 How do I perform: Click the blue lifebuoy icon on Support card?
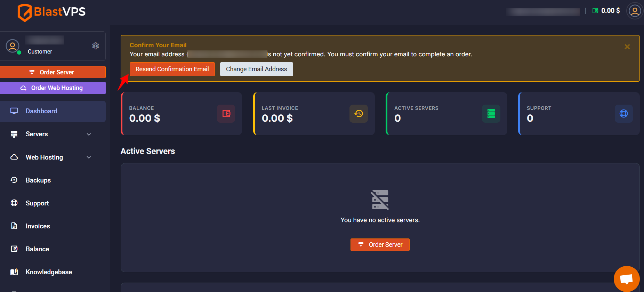[x=623, y=114]
